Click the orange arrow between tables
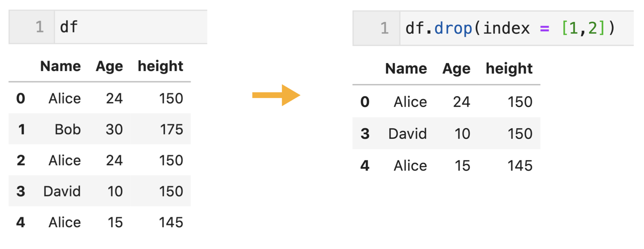 276,95
